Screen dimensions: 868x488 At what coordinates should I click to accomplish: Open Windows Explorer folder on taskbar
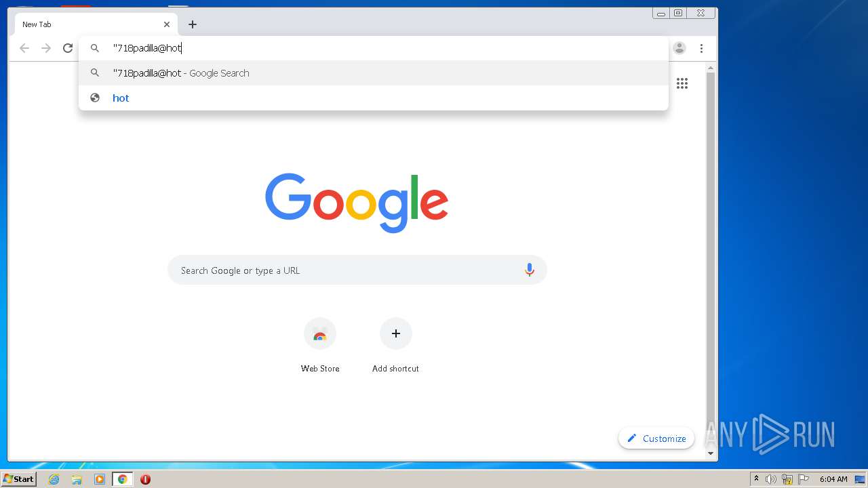(77, 479)
